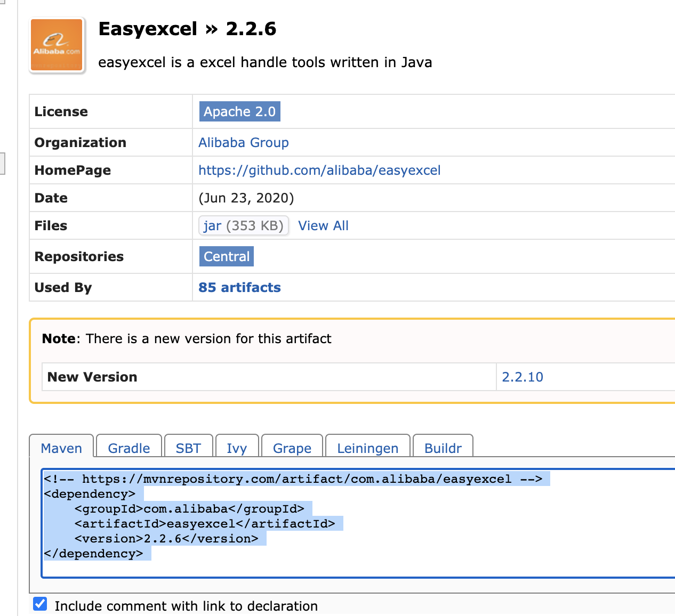Click the New Version label cell

pos(269,377)
